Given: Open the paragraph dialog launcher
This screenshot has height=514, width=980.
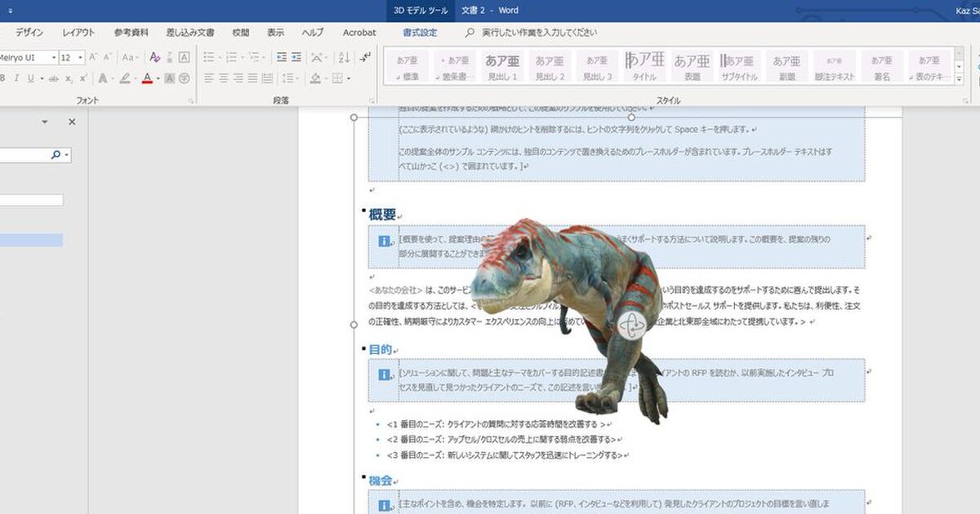Looking at the screenshot, I should 372,100.
